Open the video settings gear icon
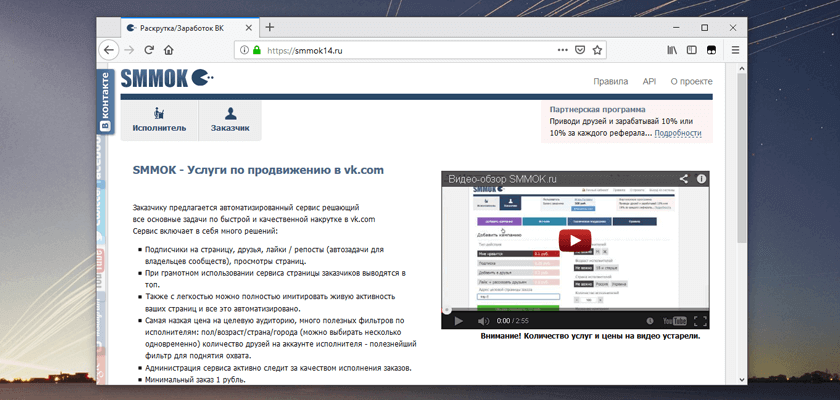 [x=650, y=321]
